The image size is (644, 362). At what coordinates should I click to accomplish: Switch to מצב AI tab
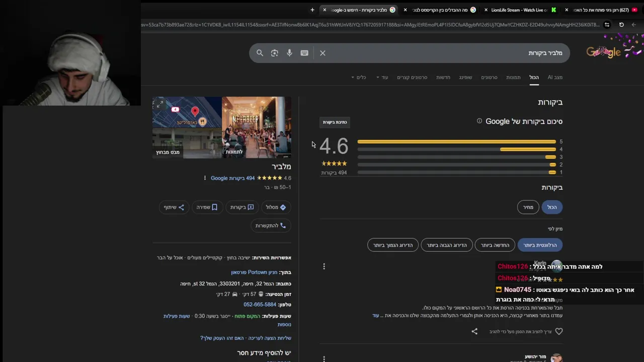pos(555,77)
